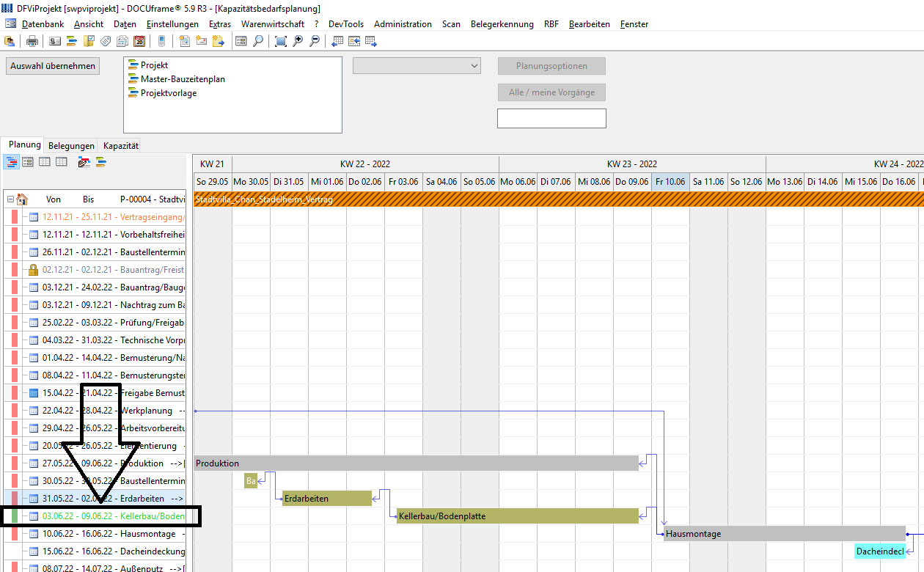
Task: Click the stacked documents toolbar icon
Action: click(x=122, y=41)
